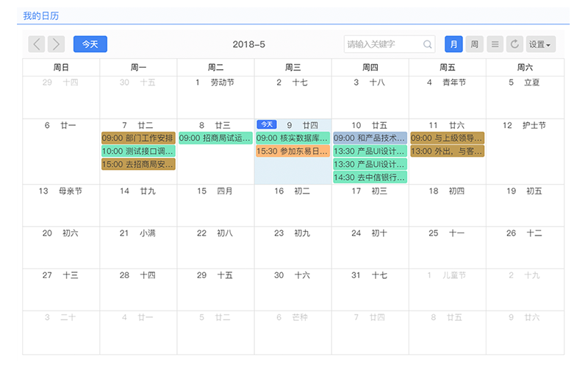Click the 今天 button
The width and height of the screenshot is (588, 368).
point(90,44)
